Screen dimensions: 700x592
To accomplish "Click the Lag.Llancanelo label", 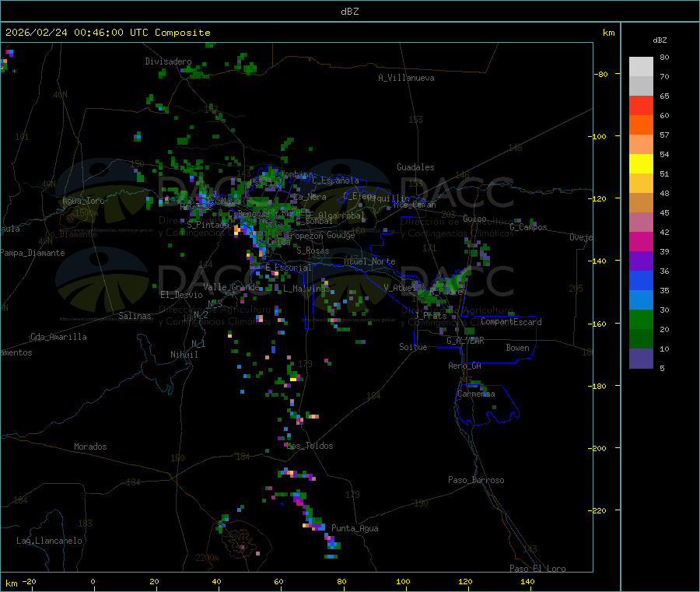I will (50, 541).
